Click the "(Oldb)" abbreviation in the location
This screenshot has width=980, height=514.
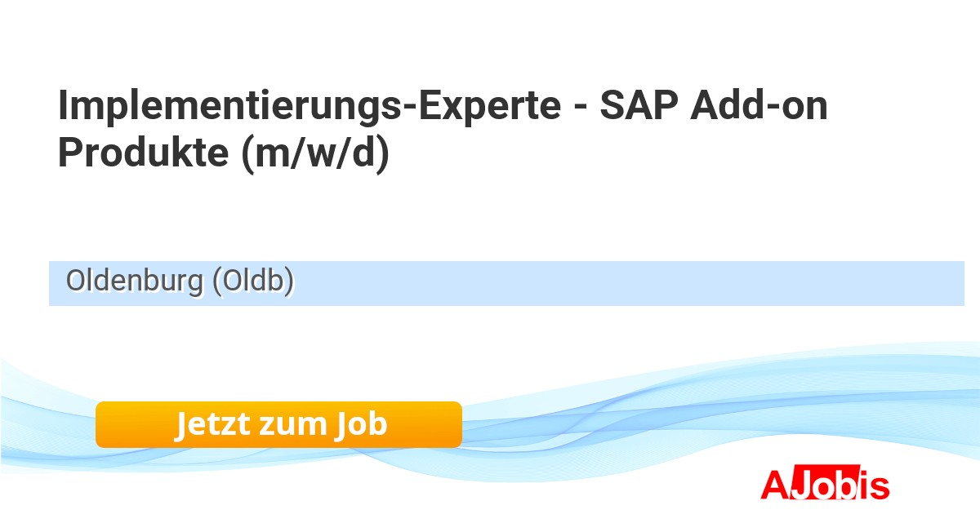(252, 281)
